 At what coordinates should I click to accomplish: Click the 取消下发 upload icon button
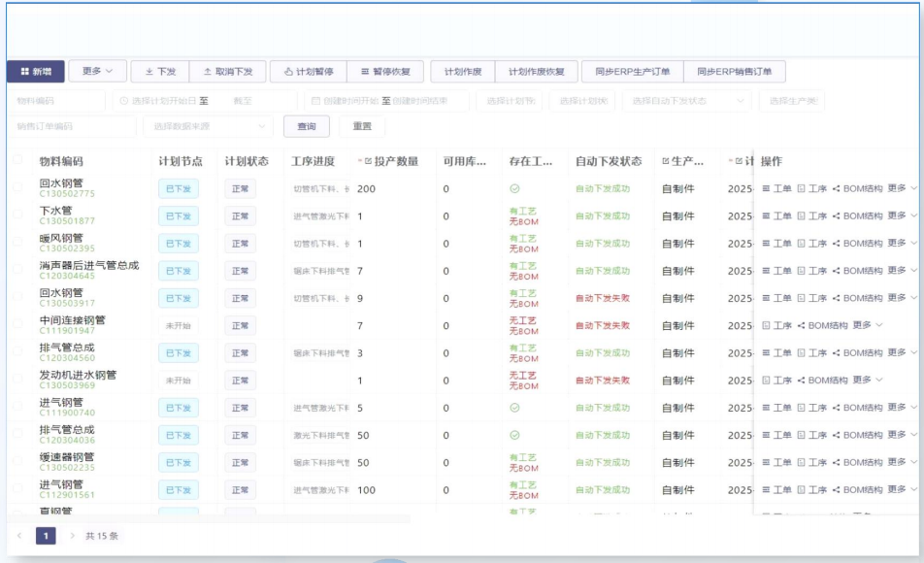pyautogui.click(x=227, y=72)
